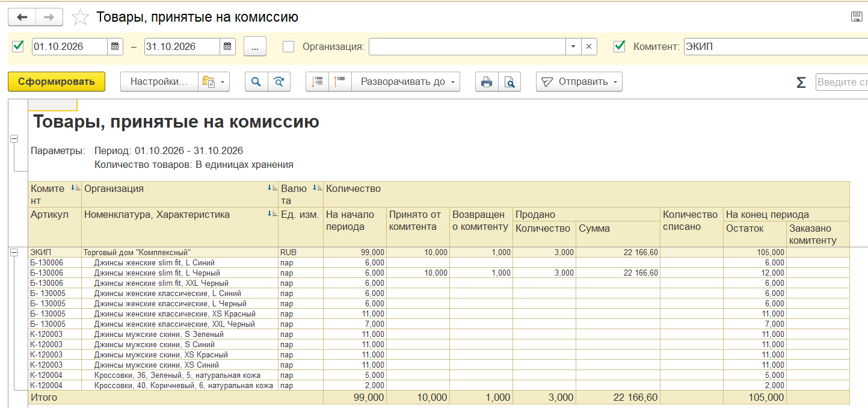Uncheck the Комитент filter checkbox
The image size is (868, 408).
[620, 46]
